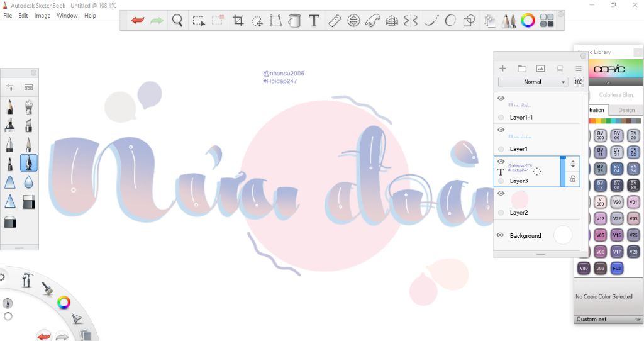Collapse the Copic header arrow
Screen dimensions: 644x341
coord(609,82)
